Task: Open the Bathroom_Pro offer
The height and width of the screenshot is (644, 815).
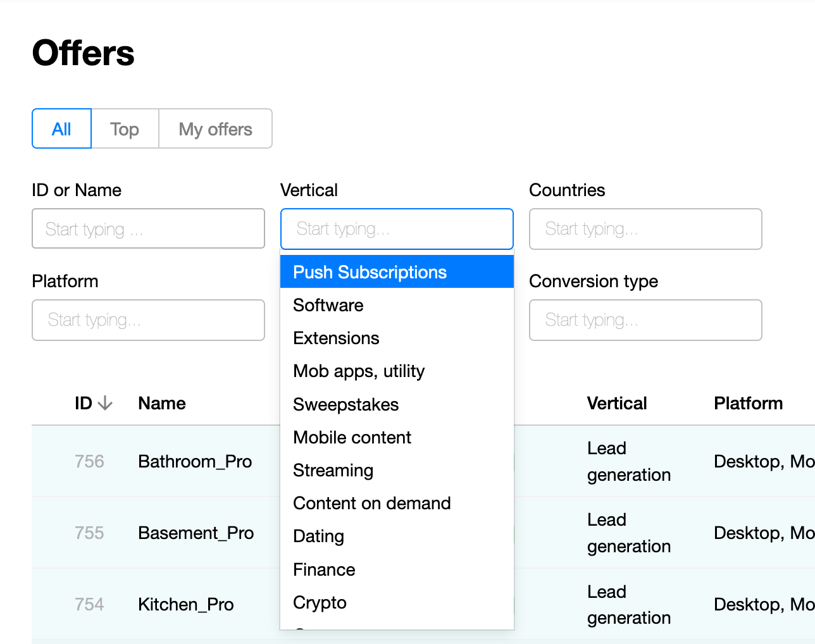Action: click(195, 461)
